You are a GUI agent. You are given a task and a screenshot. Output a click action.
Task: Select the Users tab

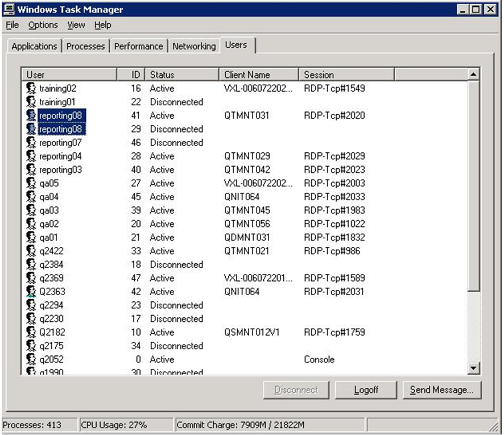point(237,45)
